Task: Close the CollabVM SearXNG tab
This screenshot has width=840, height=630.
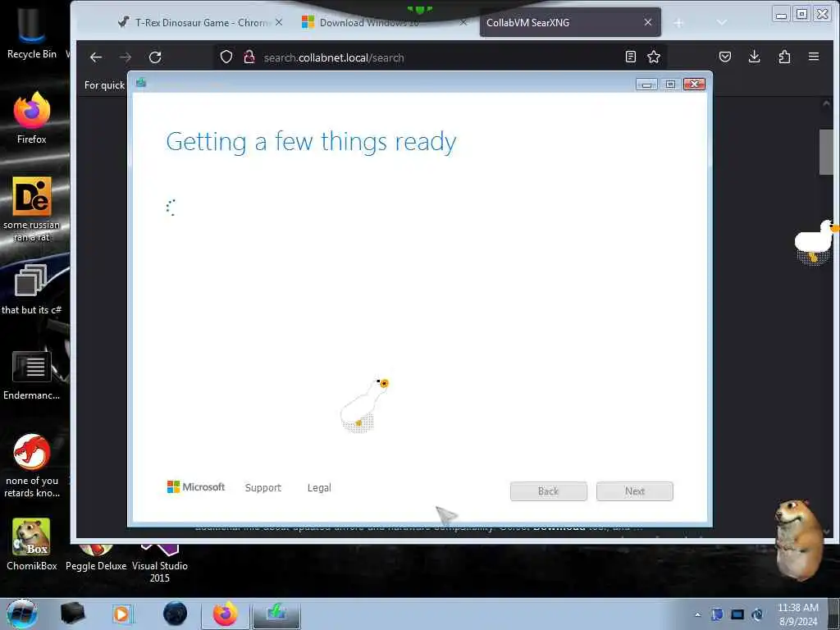Action: (648, 22)
